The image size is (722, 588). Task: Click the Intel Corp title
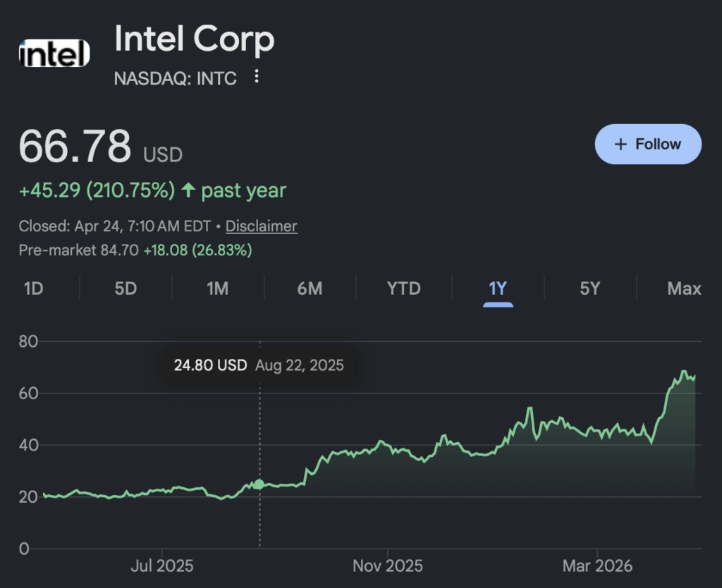pyautogui.click(x=194, y=39)
